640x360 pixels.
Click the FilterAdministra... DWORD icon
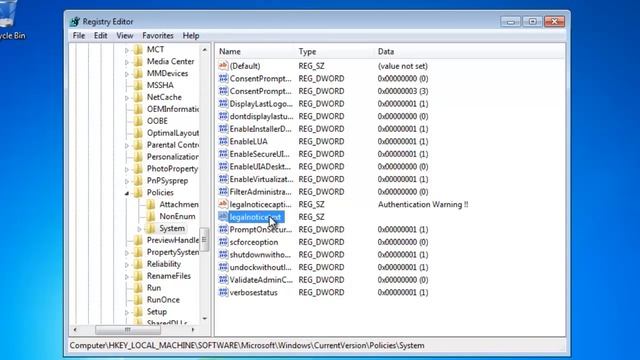[x=223, y=191]
